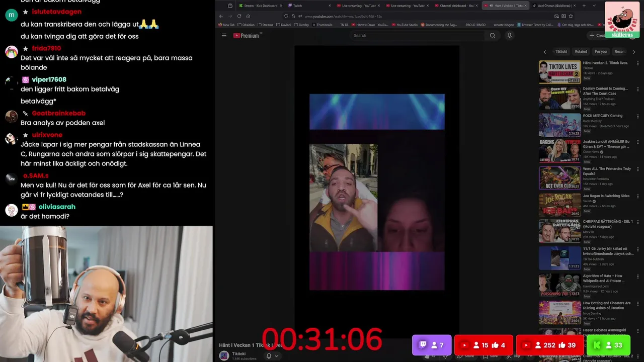
Task: Expand the browser tab list chevron
Action: click(594, 6)
